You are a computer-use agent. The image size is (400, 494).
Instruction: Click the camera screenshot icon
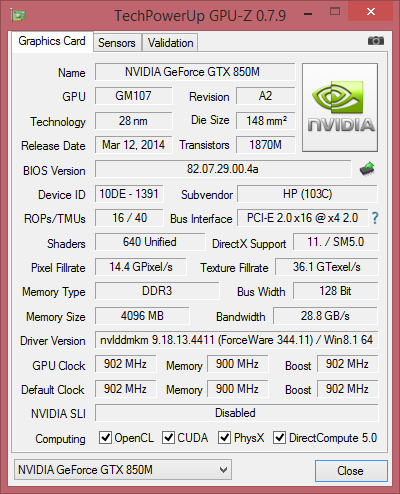376,41
